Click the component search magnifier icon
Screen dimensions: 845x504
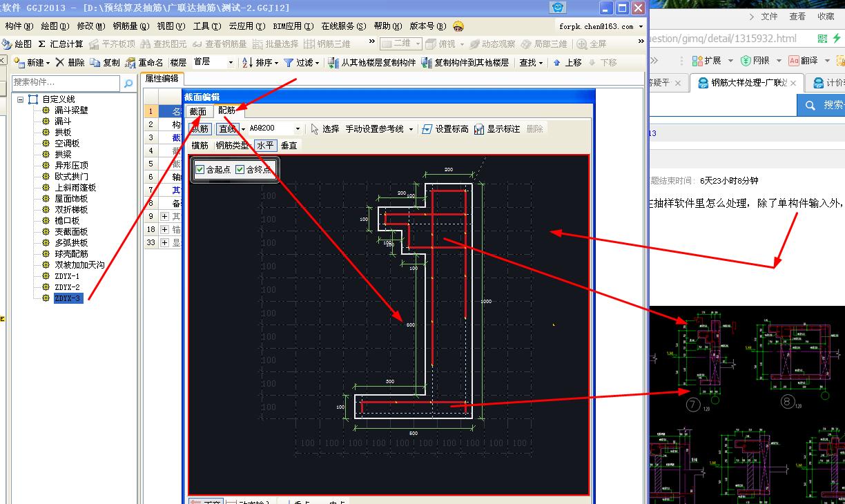pos(128,84)
